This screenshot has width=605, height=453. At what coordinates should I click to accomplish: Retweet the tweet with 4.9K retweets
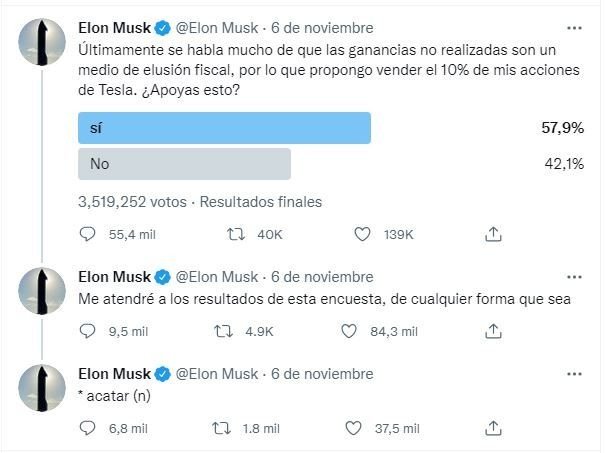(223, 331)
